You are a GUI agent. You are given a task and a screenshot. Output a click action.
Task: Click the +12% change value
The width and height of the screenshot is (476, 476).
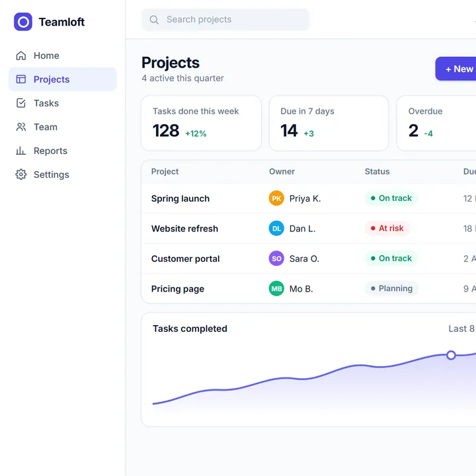196,134
